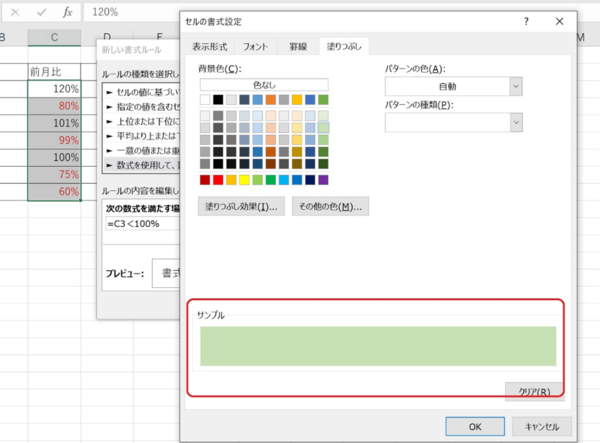Click the formula bar enter checkmark icon

click(40, 12)
